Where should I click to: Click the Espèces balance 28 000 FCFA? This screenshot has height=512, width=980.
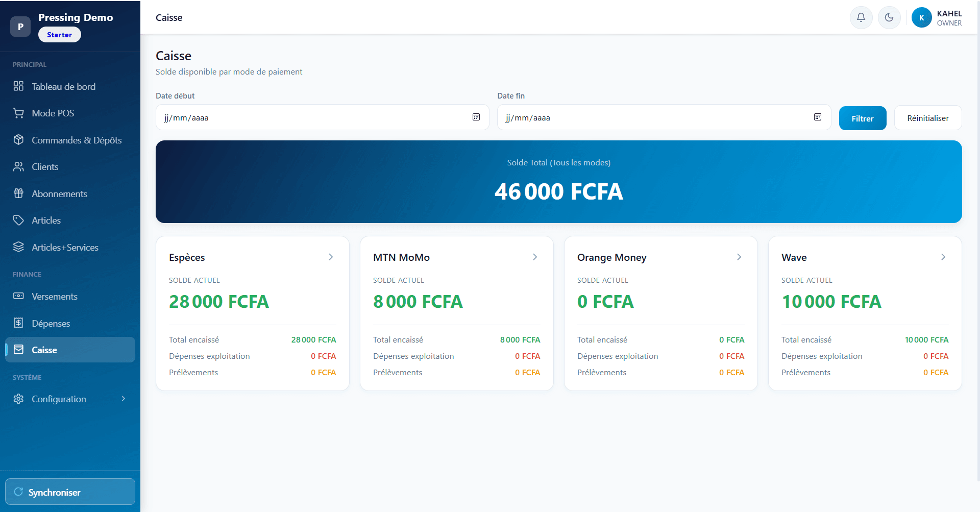click(x=218, y=302)
